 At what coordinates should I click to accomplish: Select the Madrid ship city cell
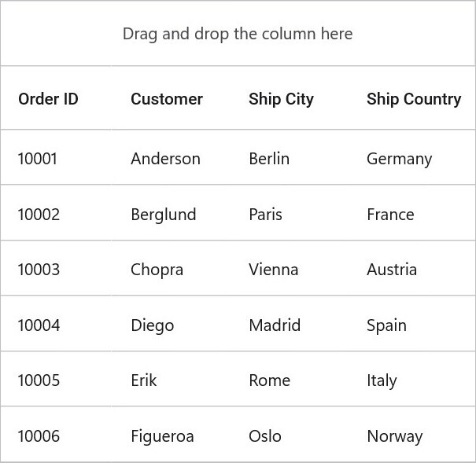coord(289,324)
